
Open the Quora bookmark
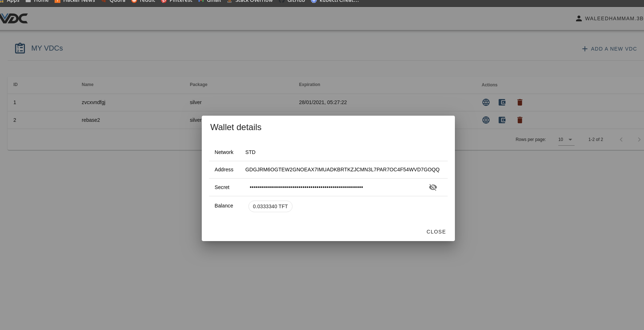pyautogui.click(x=113, y=1)
